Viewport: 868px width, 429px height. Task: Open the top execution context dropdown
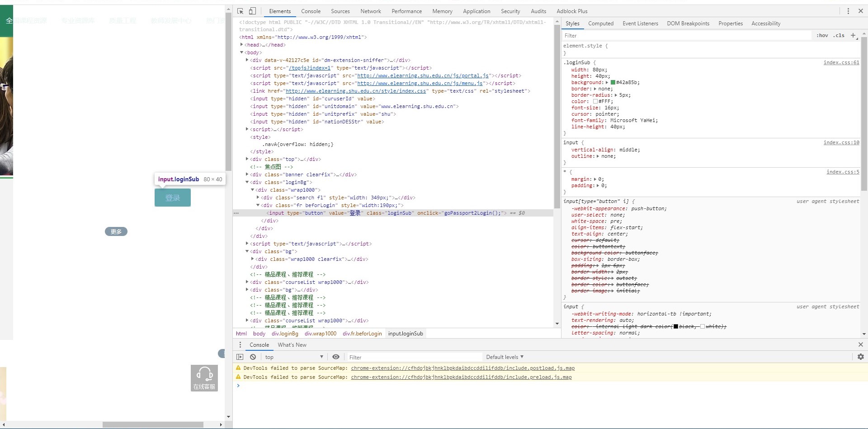294,357
